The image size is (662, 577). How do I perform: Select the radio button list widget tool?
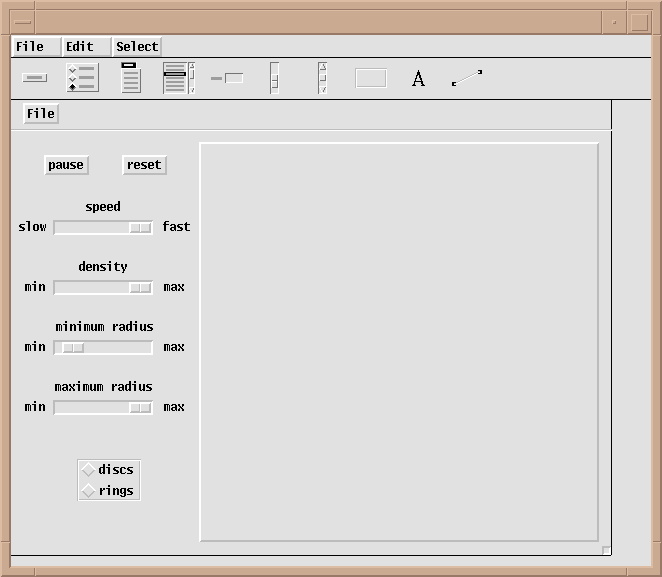coord(81,78)
